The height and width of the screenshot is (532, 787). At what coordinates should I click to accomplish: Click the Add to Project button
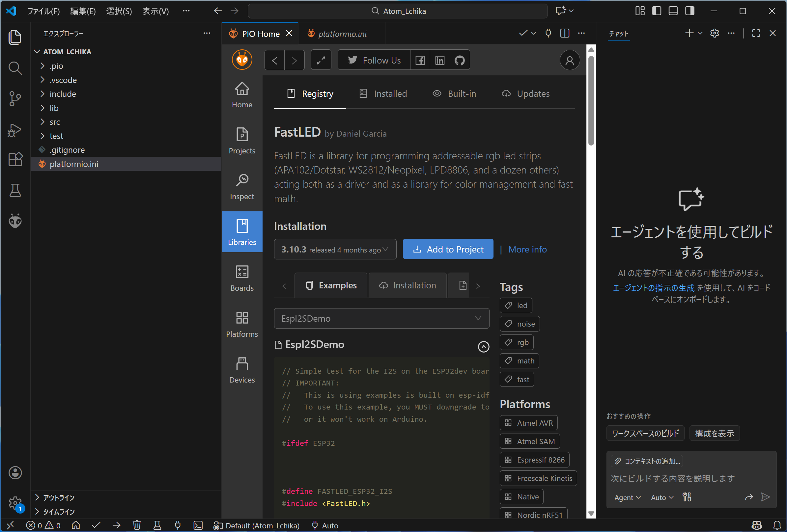pos(448,250)
